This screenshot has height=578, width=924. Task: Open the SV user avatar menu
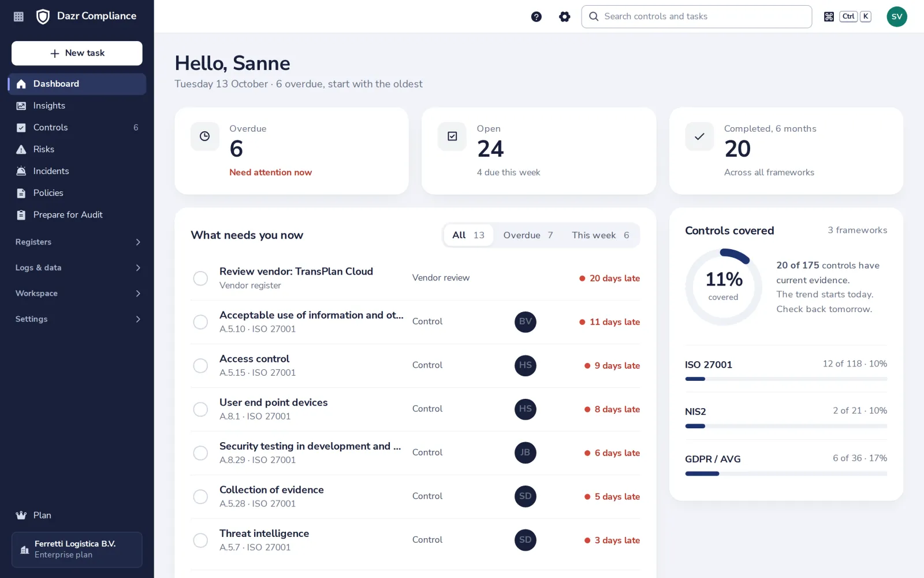coord(897,17)
